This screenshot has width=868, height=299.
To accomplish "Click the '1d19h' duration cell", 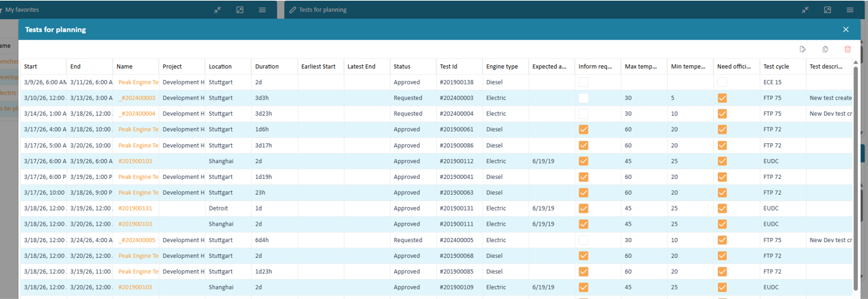I will (x=274, y=177).
